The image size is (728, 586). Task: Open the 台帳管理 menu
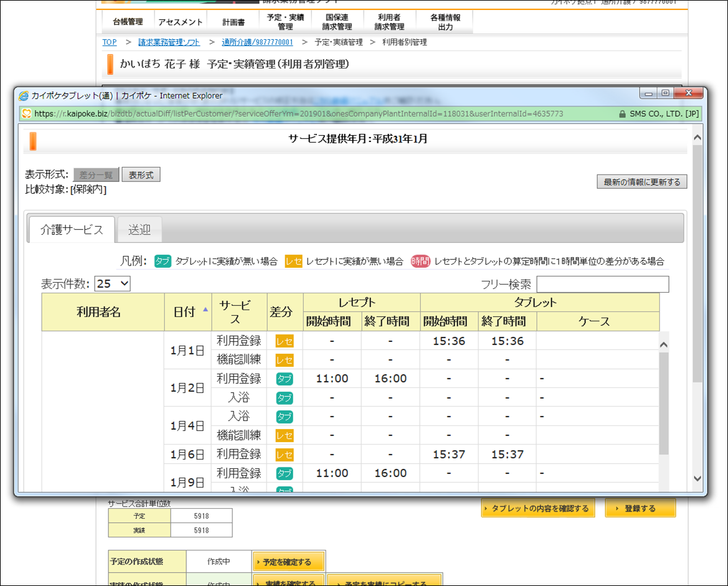[128, 22]
